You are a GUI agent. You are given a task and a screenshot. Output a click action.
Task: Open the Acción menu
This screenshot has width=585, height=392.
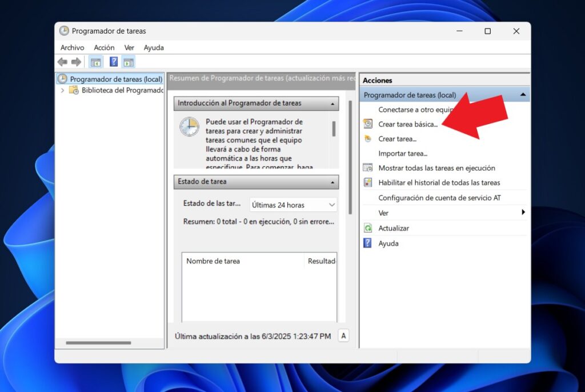coord(104,47)
